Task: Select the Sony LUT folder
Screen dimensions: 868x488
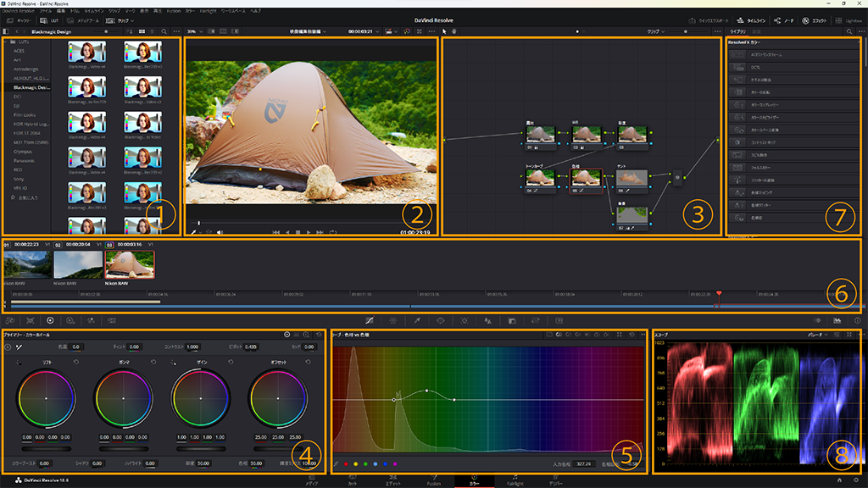Action: point(19,179)
